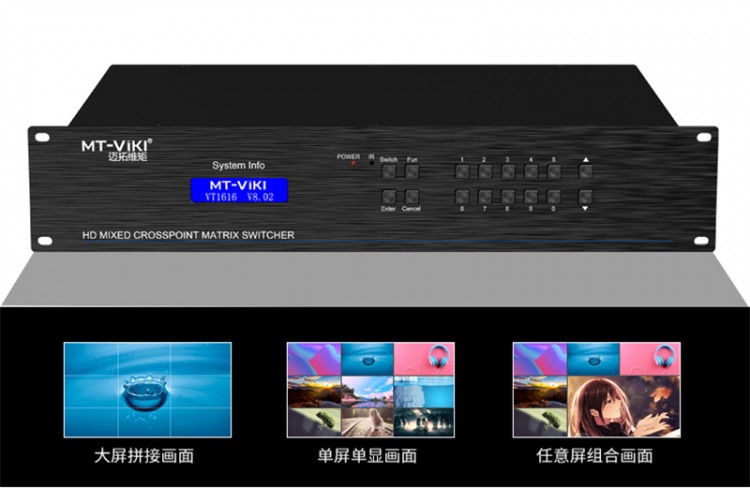Click the red POWER indicator light
750x488 pixels.
(x=353, y=163)
